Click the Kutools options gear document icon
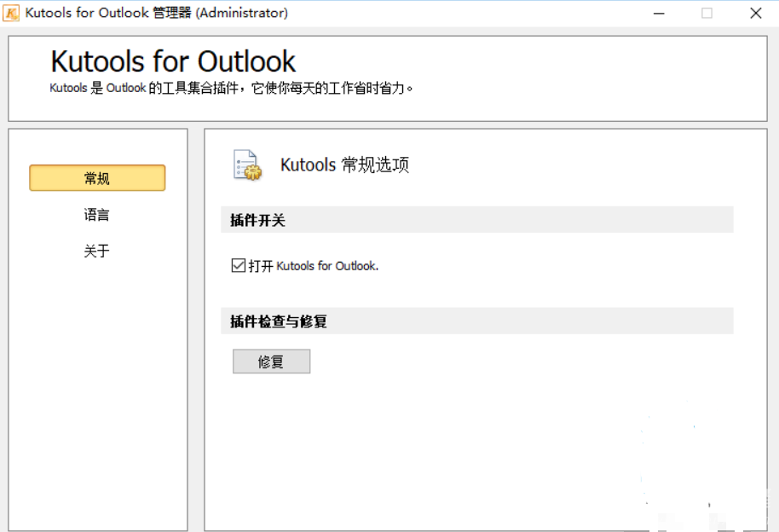The height and width of the screenshot is (532, 779). [x=247, y=165]
